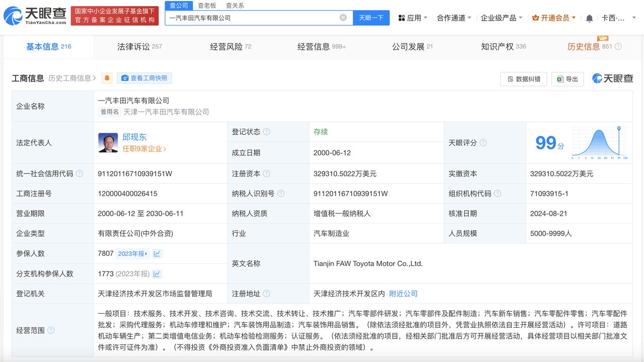The width and height of the screenshot is (644, 362).
Task: Open 开通会员 dropdown
Action: 554,18
